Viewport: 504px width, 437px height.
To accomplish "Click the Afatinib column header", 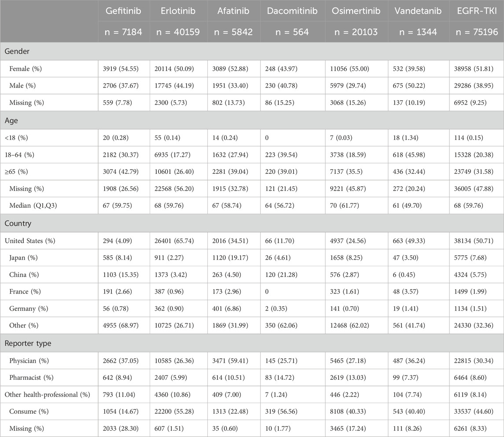I will click(233, 11).
